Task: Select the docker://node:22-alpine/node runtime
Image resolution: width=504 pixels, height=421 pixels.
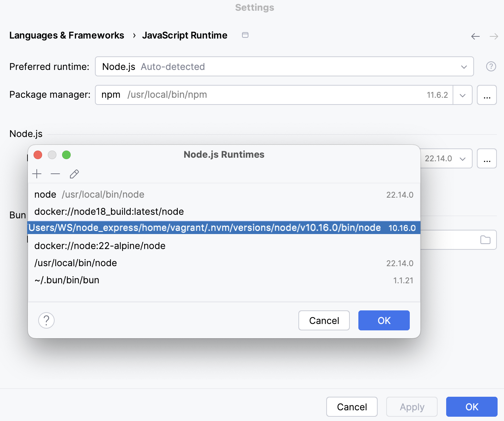Action: 100,245
